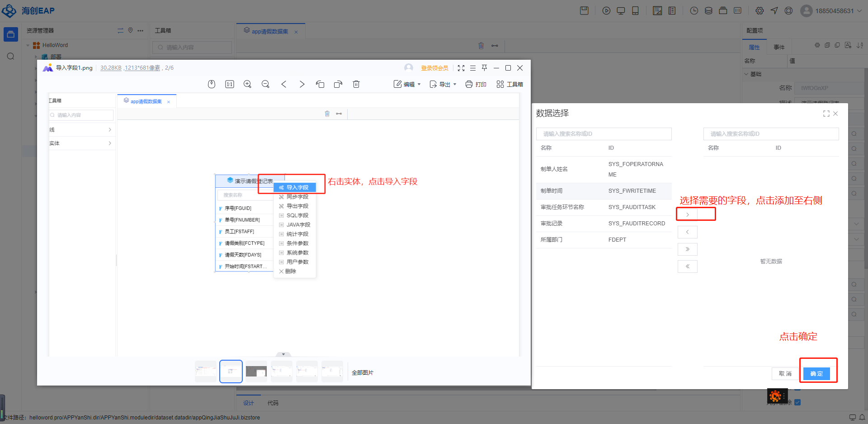Open the 编辑 dropdown in viewer
This screenshot has height=424, width=868.
pos(407,84)
